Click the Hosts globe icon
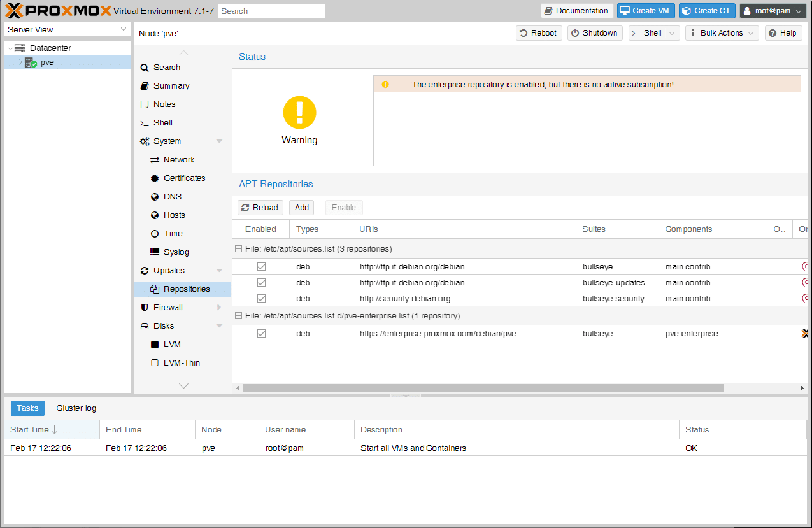 tap(155, 215)
